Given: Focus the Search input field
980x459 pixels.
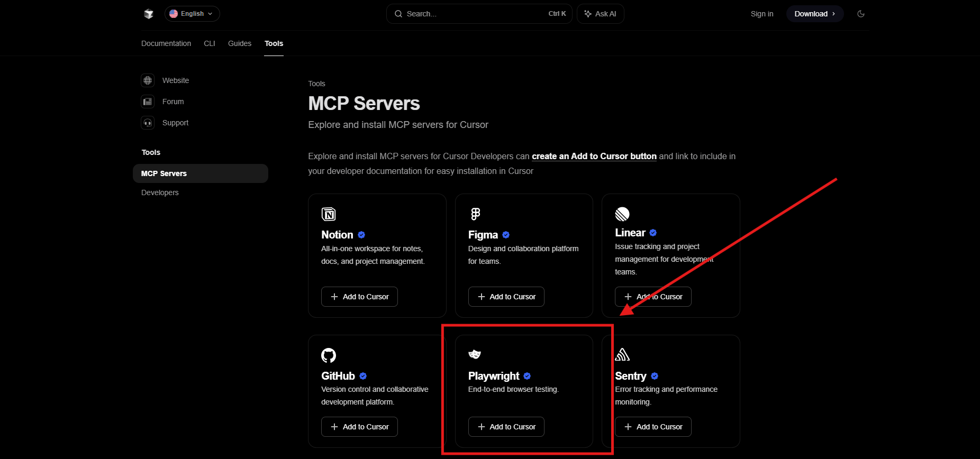Looking at the screenshot, I should click(479, 14).
